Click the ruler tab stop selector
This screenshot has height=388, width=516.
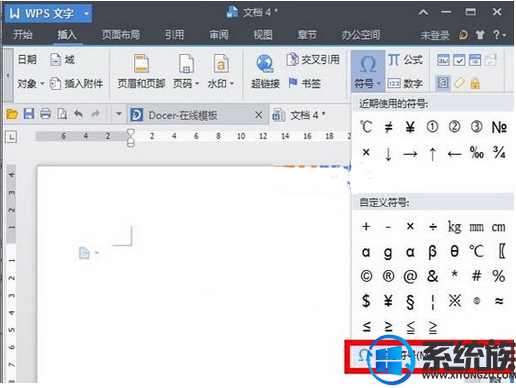click(11, 136)
